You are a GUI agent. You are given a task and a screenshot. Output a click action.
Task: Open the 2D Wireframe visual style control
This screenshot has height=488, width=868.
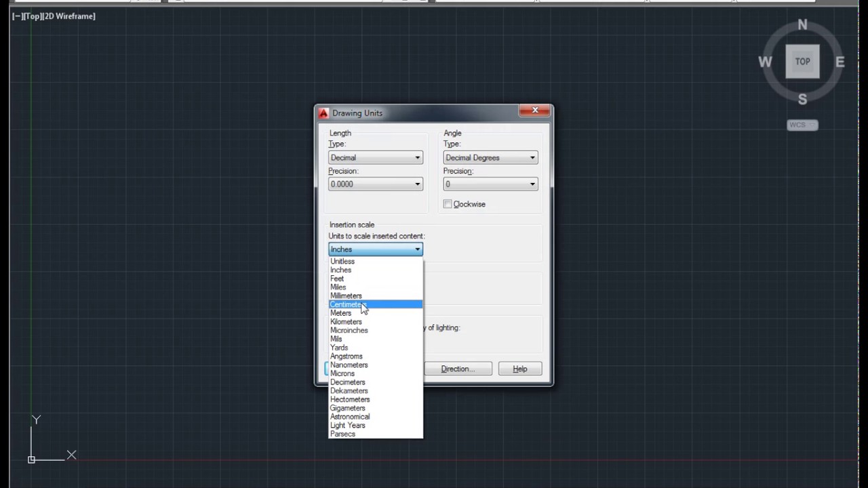point(69,16)
